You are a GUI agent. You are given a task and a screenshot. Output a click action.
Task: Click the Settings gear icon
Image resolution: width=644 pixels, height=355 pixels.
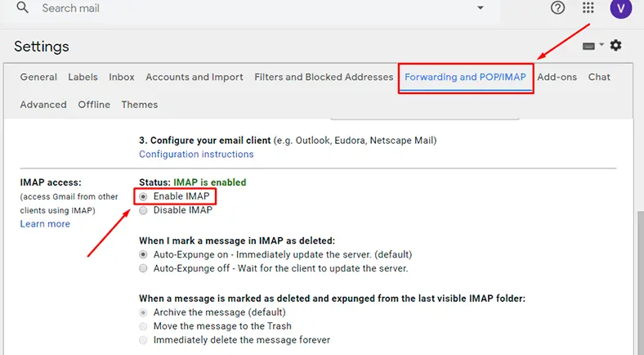(x=615, y=46)
